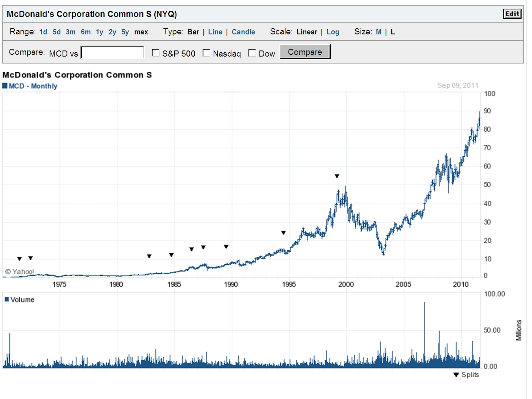Select chart size L
532x399 pixels.
click(x=392, y=32)
